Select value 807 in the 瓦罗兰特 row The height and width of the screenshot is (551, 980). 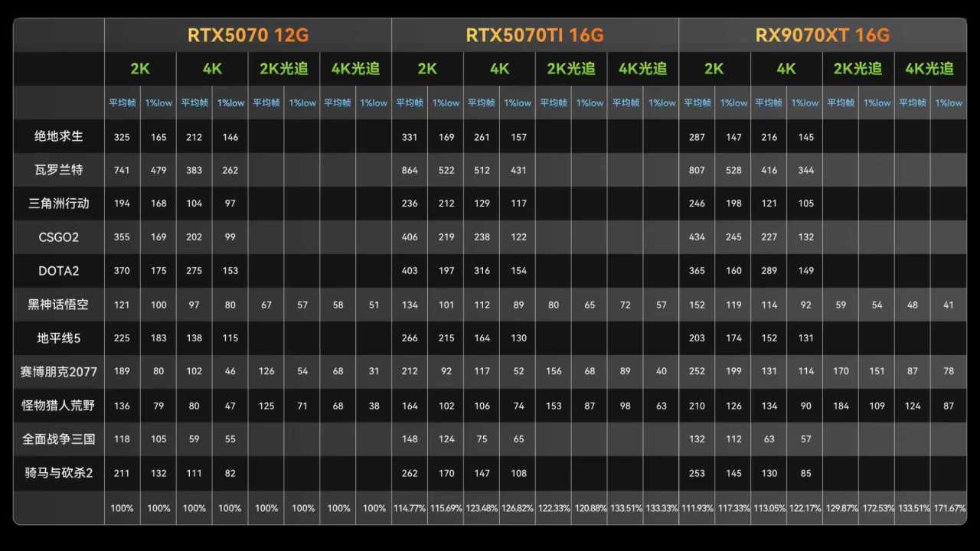point(697,171)
